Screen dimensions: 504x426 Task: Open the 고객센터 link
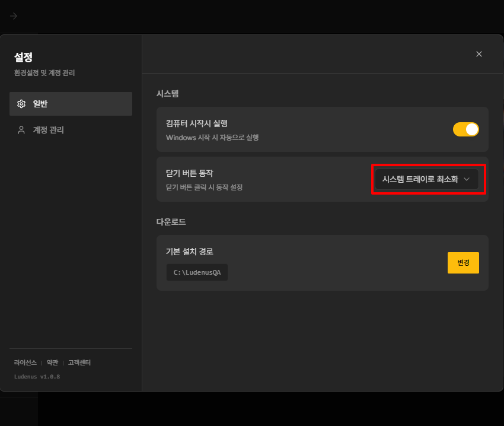(79, 363)
